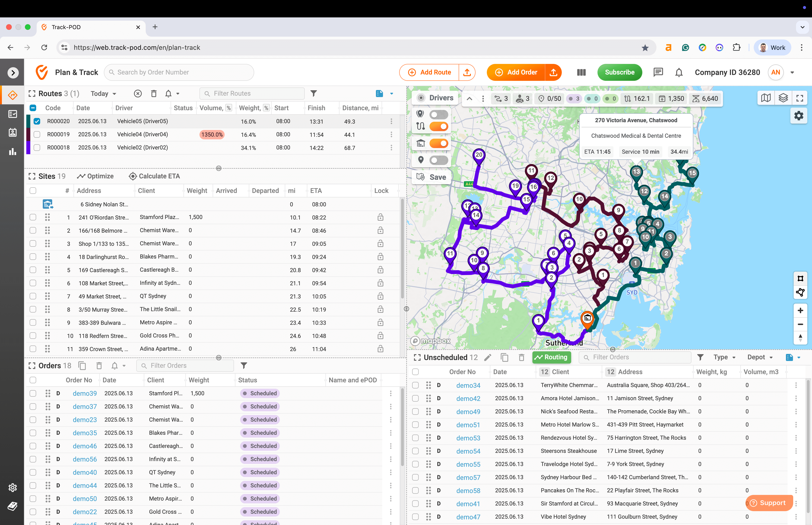812x525 pixels.
Task: Open the Type dropdown in Unscheduled panel
Action: point(724,357)
